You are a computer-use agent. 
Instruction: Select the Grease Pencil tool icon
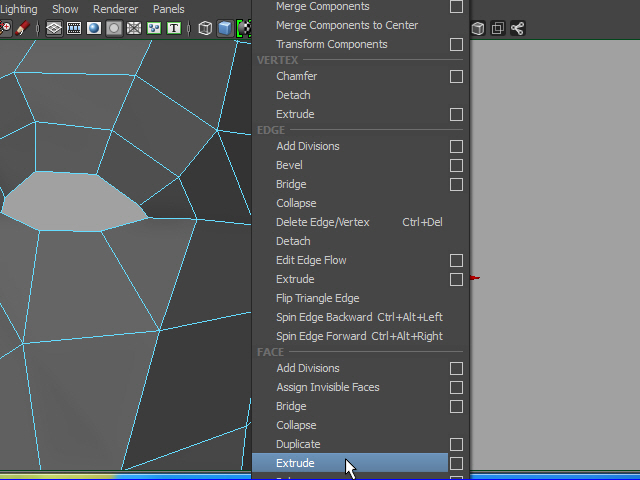coord(22,28)
